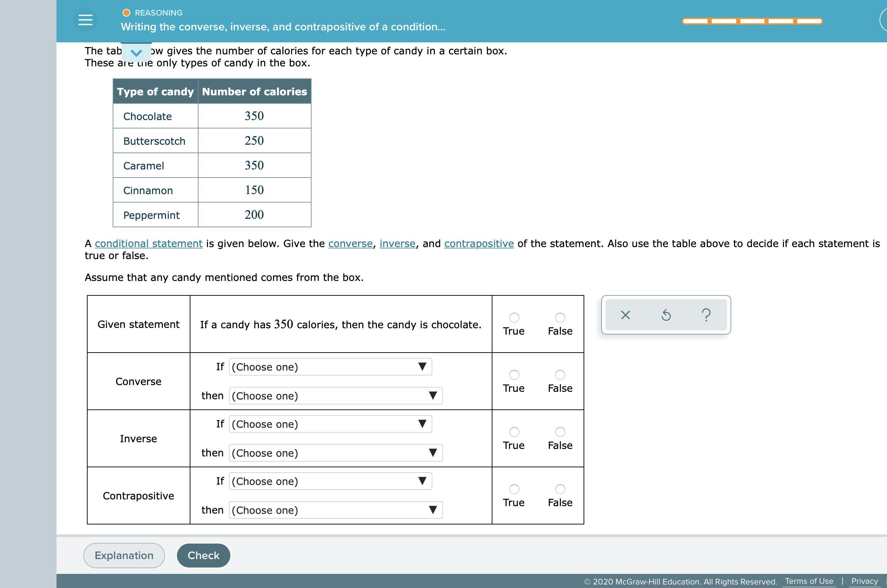Click the Explanation button
Image resolution: width=887 pixels, height=588 pixels.
pos(124,556)
